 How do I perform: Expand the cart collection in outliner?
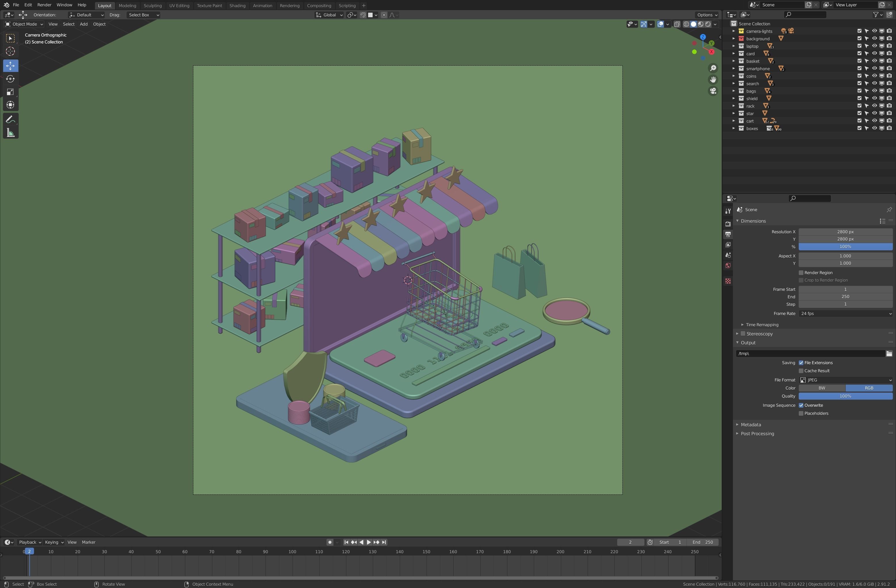tap(733, 121)
